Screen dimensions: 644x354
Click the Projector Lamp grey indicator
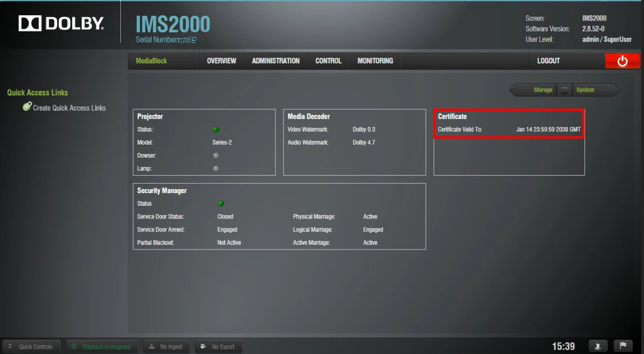click(216, 168)
